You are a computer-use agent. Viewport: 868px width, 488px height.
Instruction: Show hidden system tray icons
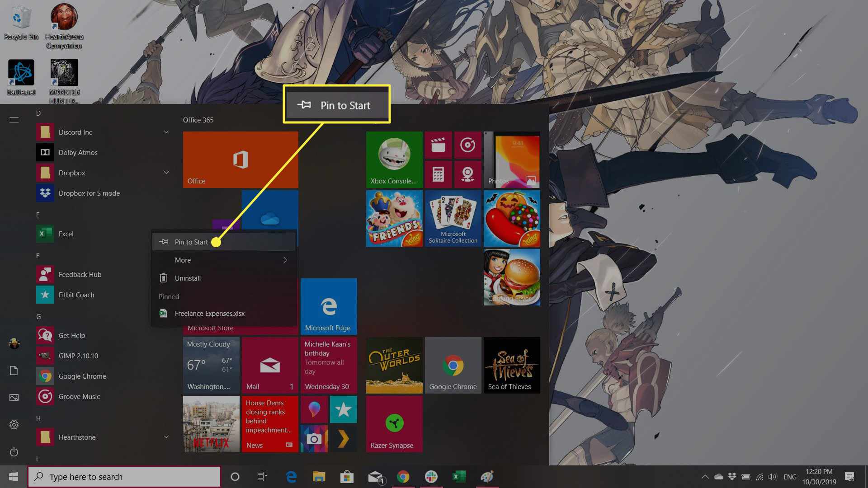705,477
